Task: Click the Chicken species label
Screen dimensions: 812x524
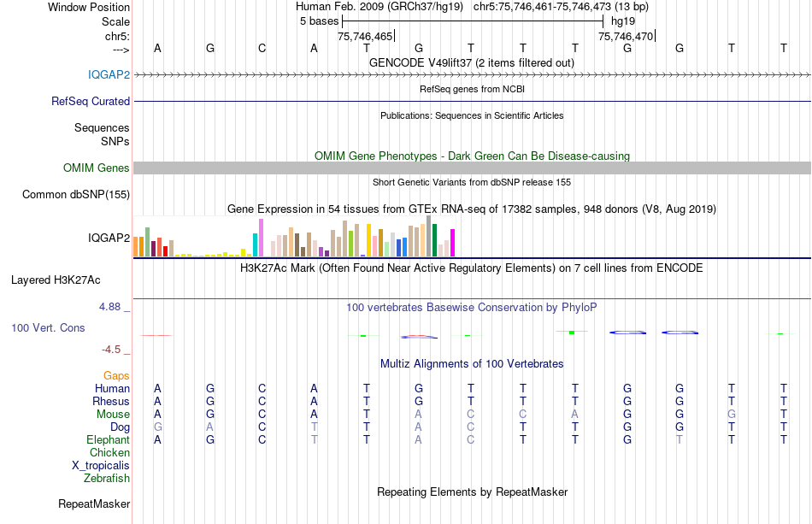Action: pyautogui.click(x=109, y=452)
